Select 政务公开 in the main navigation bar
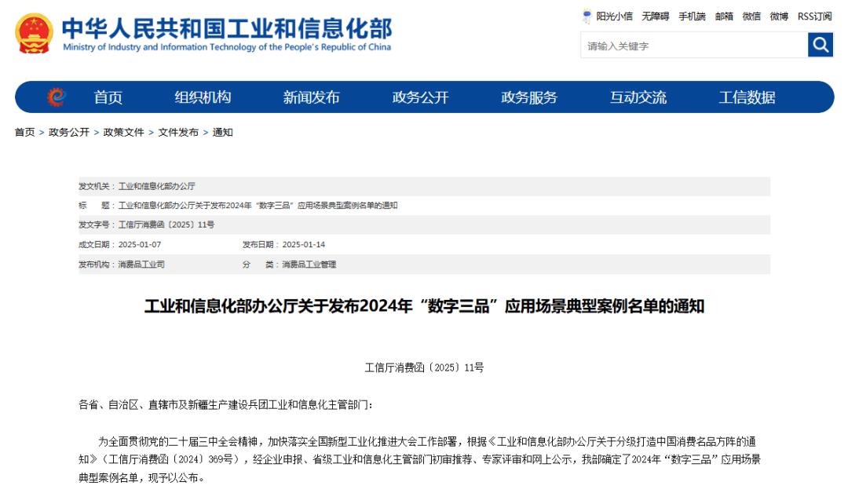 coord(420,97)
